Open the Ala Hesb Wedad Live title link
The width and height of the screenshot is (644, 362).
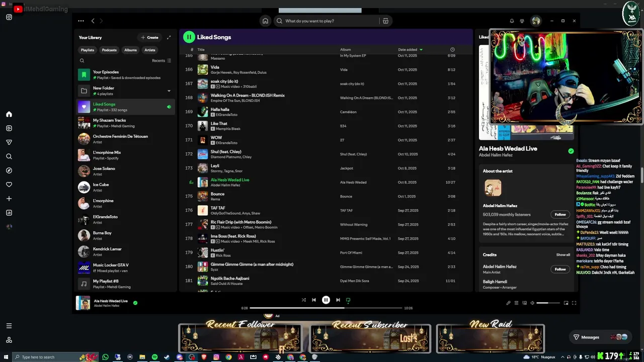coord(230,180)
